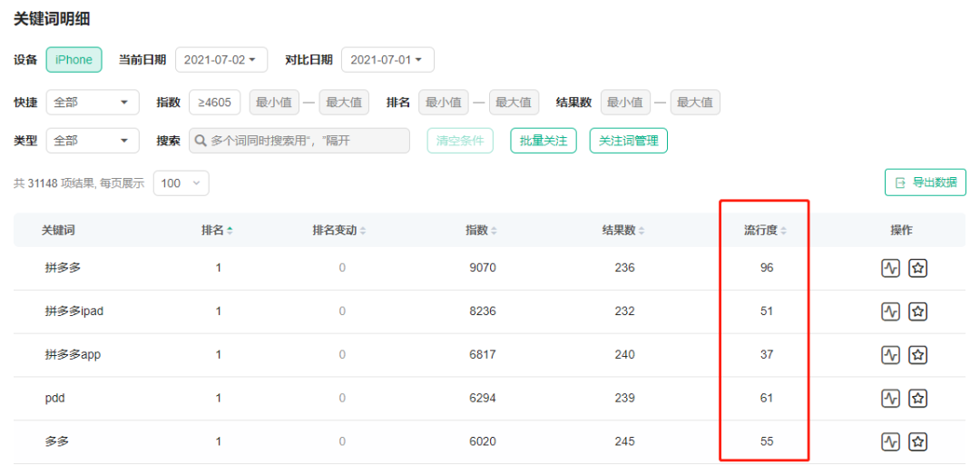Viewport: 980px width, 465px height.
Task: Click the 导出数据 export button
Action: [x=925, y=183]
